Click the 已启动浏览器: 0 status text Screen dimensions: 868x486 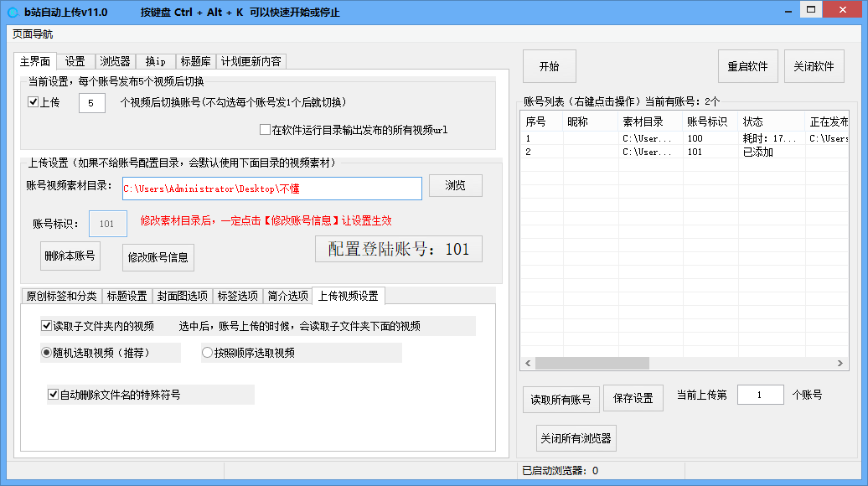point(561,471)
